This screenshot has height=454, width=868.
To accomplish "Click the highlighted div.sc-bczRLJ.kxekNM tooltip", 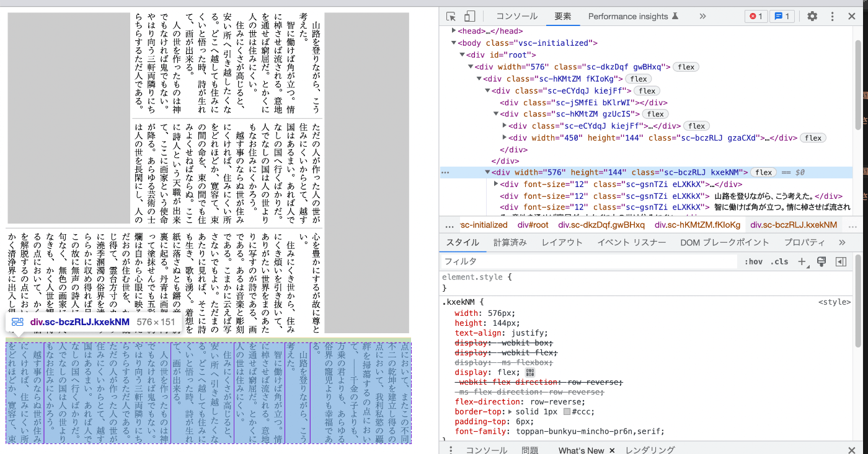I will 94,322.
